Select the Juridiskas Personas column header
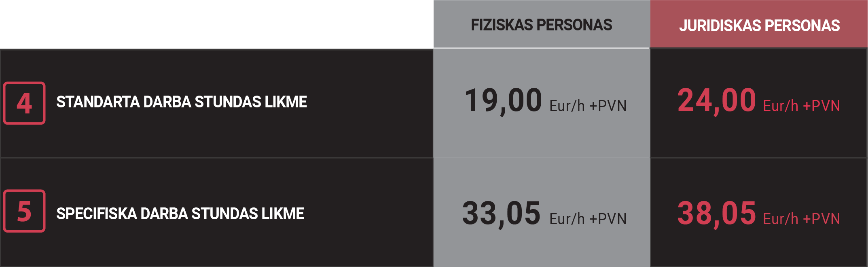 tap(759, 26)
